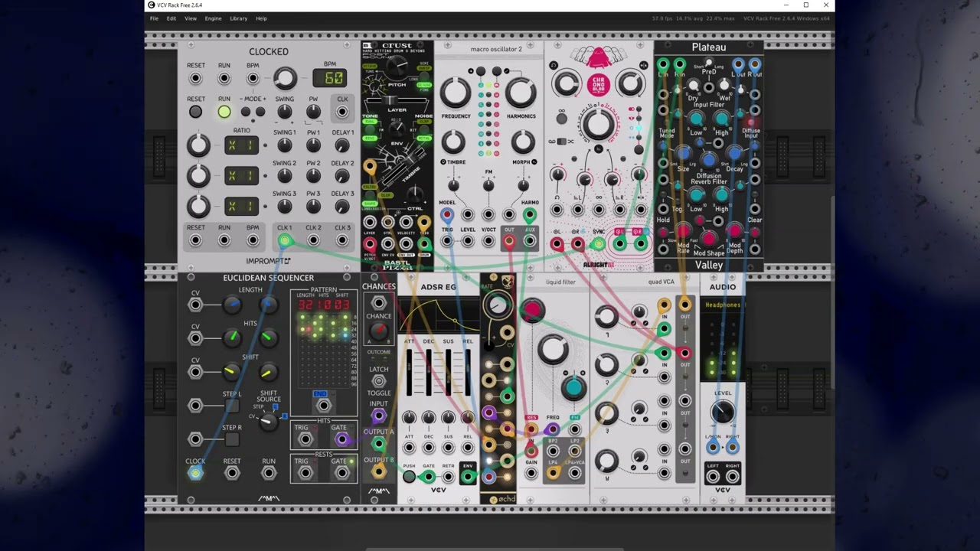Screen dimensions: 980x551
Task: Click the large center knob on Chronoblob
Action: (x=598, y=125)
